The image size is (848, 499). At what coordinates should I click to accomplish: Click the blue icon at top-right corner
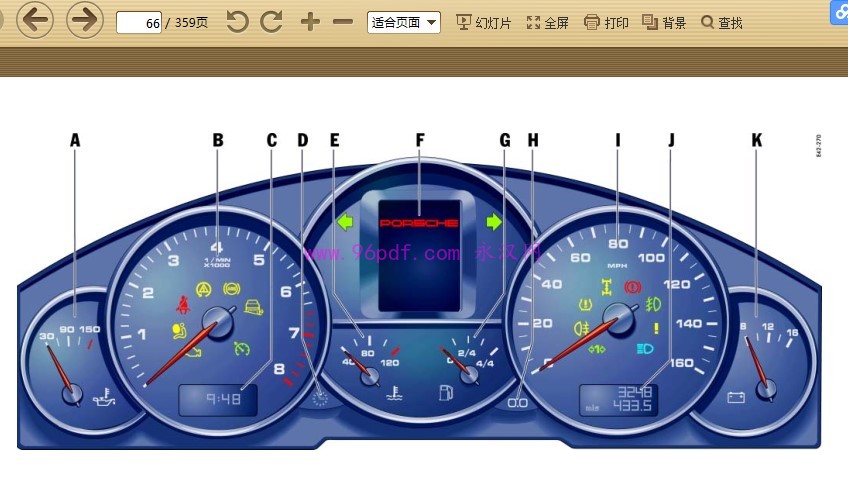pyautogui.click(x=838, y=12)
